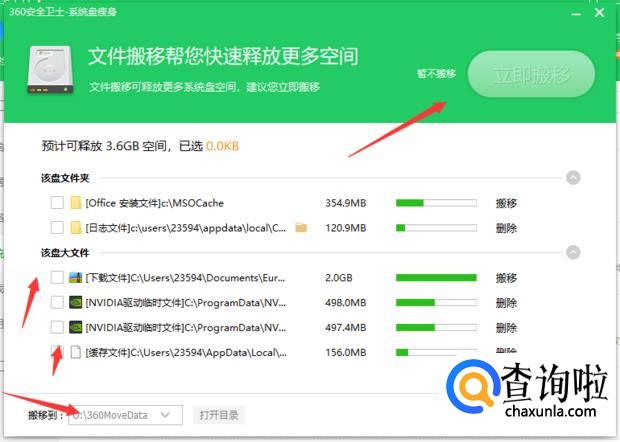Viewport: 620px width, 442px height.
Task: Click the 498.0MB size value
Action: [346, 303]
